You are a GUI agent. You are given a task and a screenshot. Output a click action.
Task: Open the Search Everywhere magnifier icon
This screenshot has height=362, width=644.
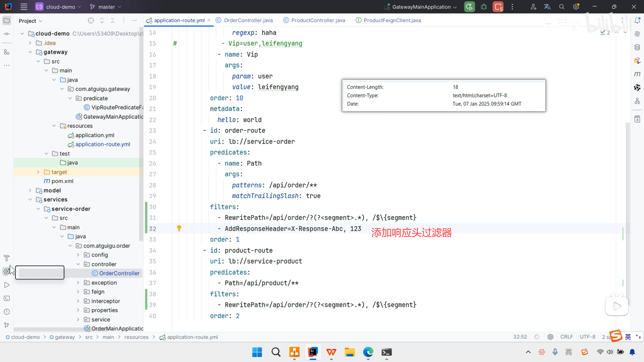[x=562, y=7]
